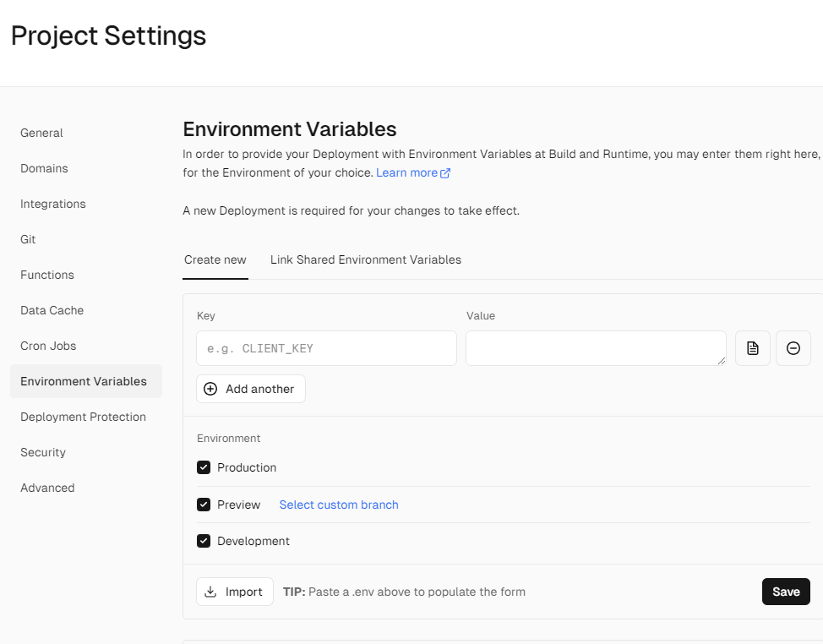
Task: Open Select custom branch link
Action: 339,505
